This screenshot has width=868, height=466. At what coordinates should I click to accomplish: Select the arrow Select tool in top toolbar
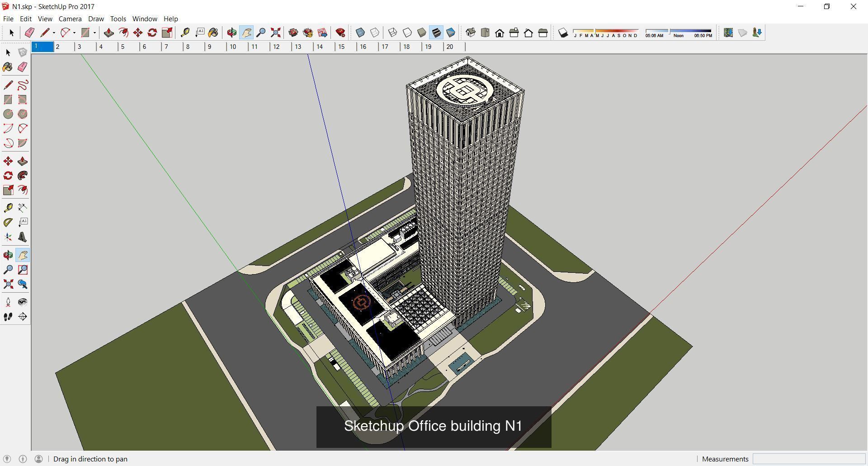pyautogui.click(x=11, y=33)
